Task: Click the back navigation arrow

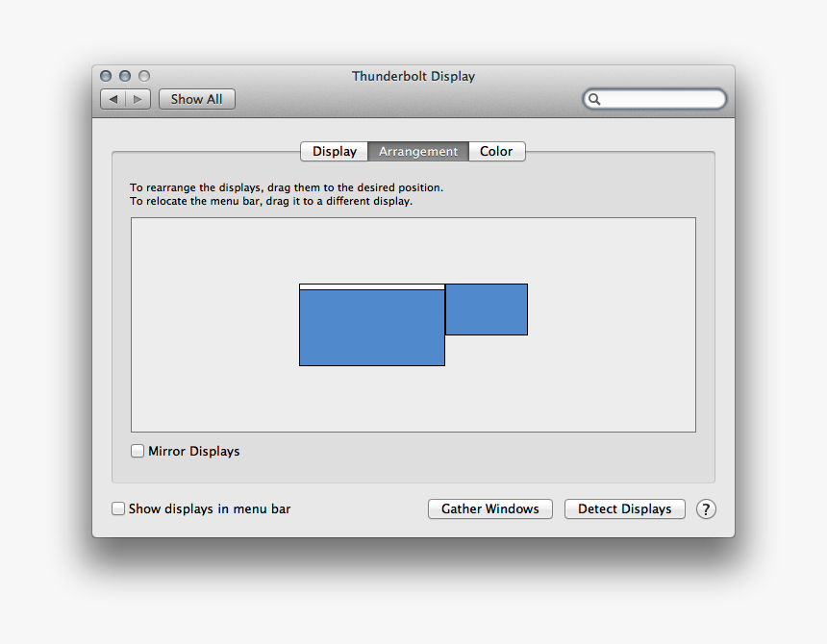Action: coord(112,98)
